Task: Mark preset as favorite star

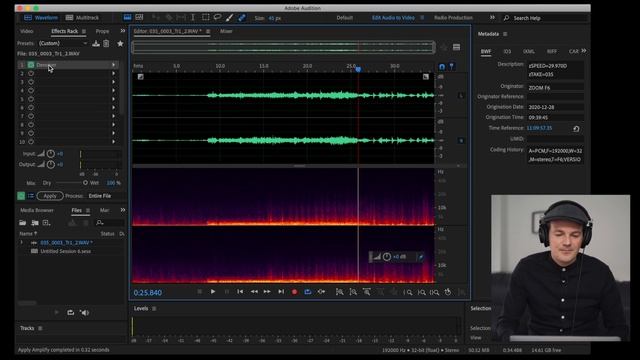Action: pyautogui.click(x=120, y=43)
